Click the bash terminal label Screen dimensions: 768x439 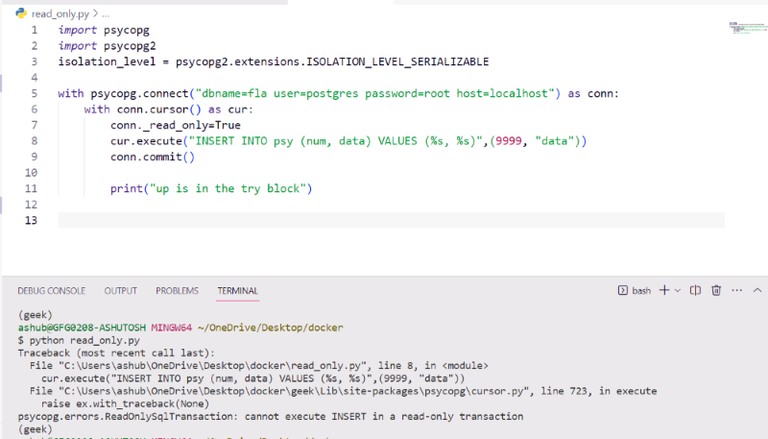(641, 291)
